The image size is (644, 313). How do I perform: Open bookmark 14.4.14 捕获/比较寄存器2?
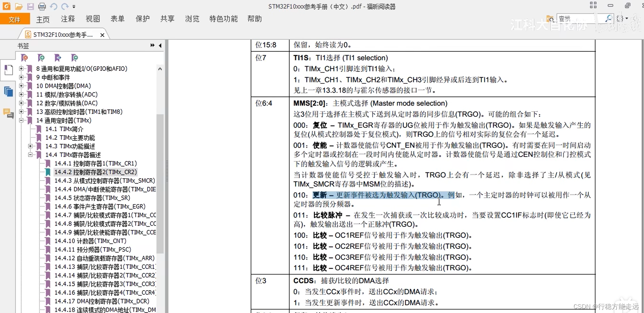(105, 275)
